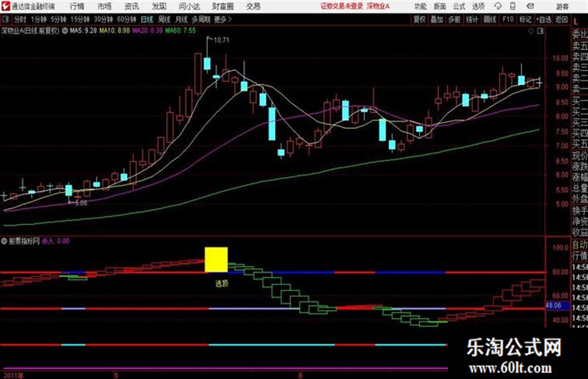The width and height of the screenshot is (588, 379).
Task: Expand the 股票指标网 sub-indicator dropdown arrow
Action: point(4,241)
